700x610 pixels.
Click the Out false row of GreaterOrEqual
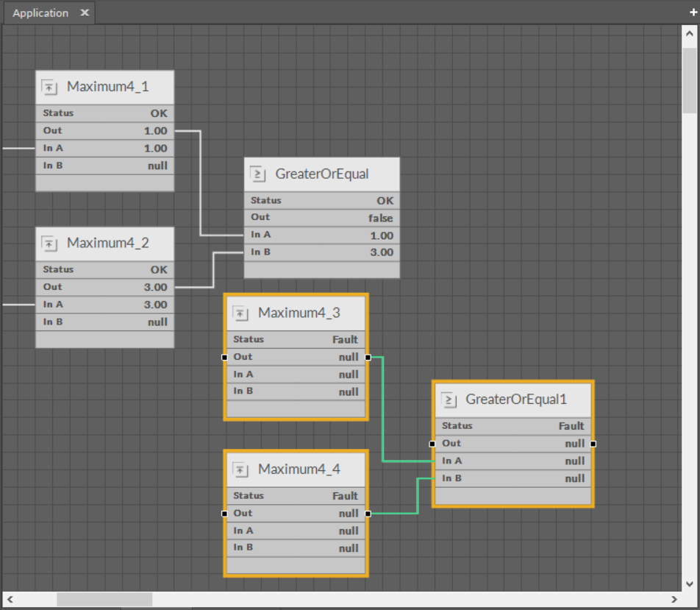[321, 217]
